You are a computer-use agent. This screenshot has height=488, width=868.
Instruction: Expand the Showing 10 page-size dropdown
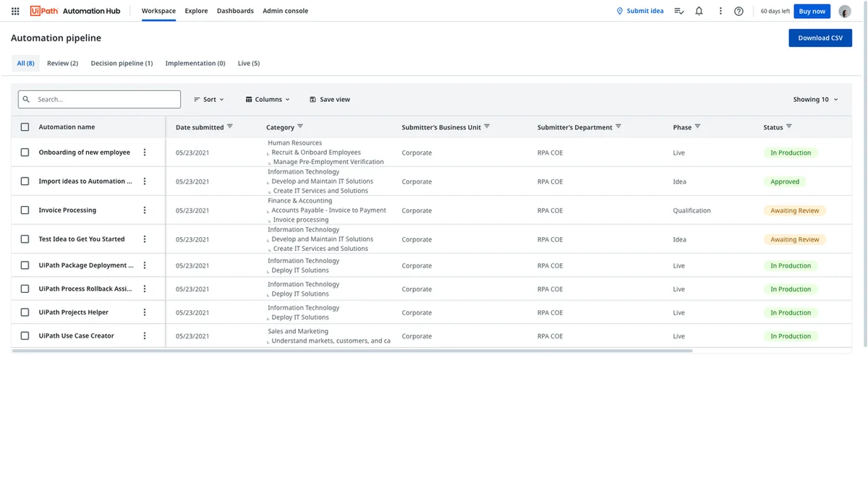(x=815, y=99)
